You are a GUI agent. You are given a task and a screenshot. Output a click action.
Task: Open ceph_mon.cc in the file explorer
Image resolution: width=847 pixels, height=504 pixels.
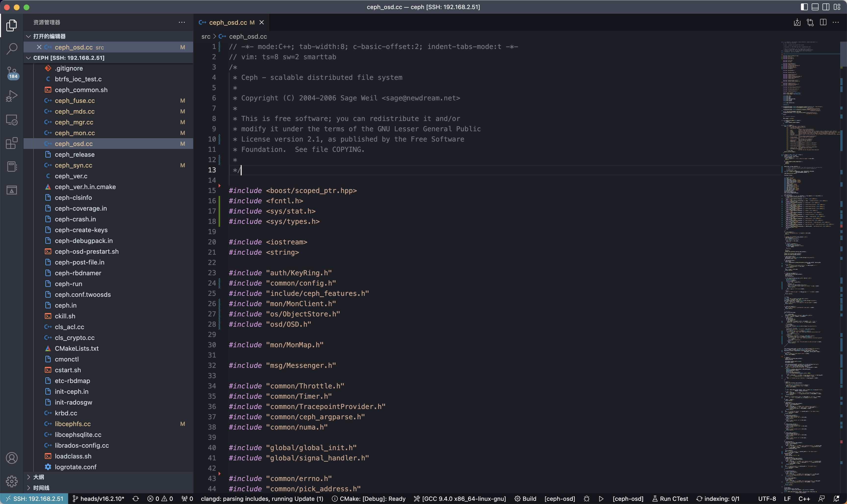coord(75,133)
